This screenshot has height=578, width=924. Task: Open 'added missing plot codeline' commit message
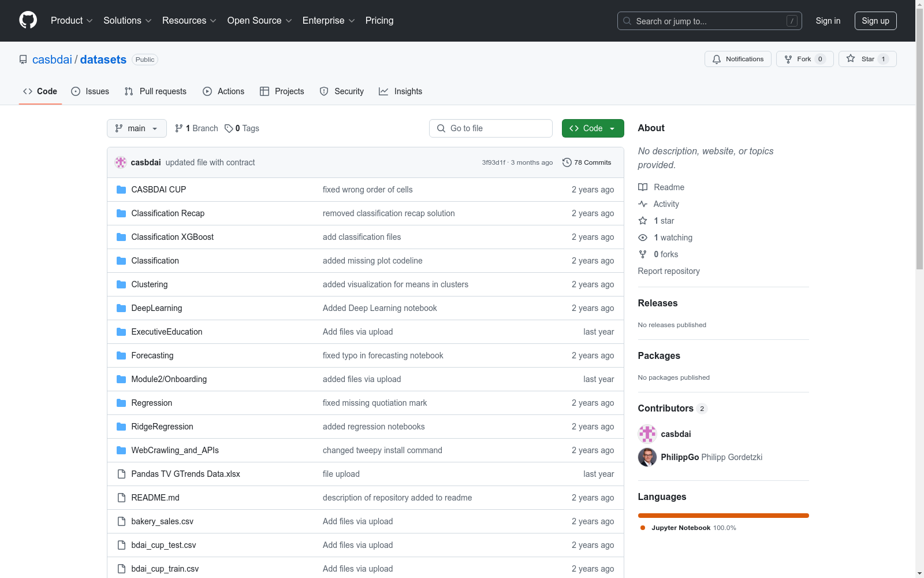click(x=372, y=261)
